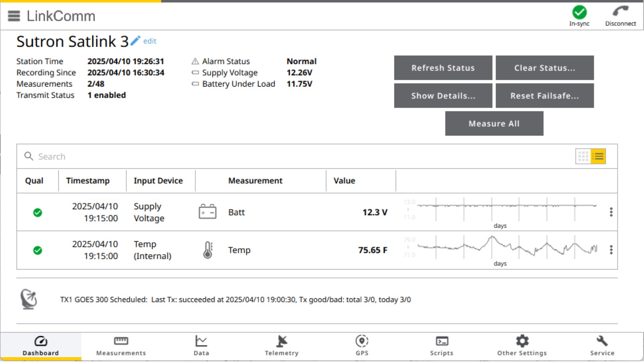This screenshot has height=362, width=644.
Task: Click the Alarm Status warning triangle icon
Action: [x=195, y=61]
